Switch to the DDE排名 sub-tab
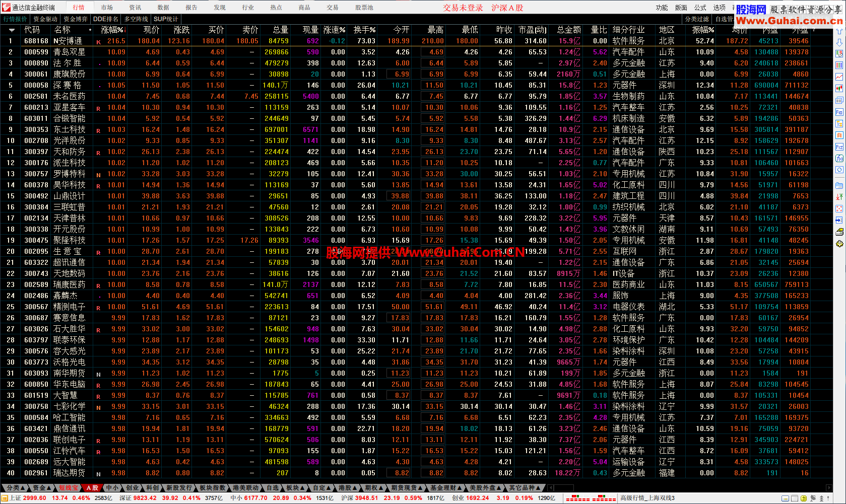This screenshot has width=846, height=504. point(106,19)
